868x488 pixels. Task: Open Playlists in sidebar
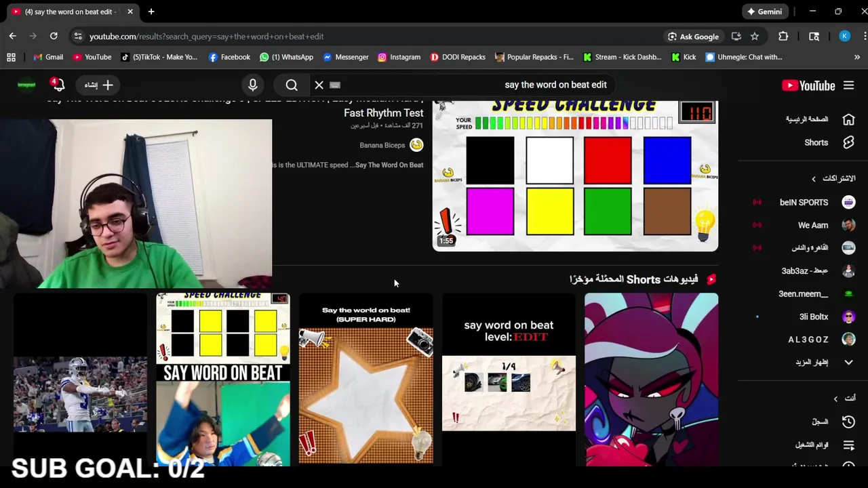(x=824, y=445)
